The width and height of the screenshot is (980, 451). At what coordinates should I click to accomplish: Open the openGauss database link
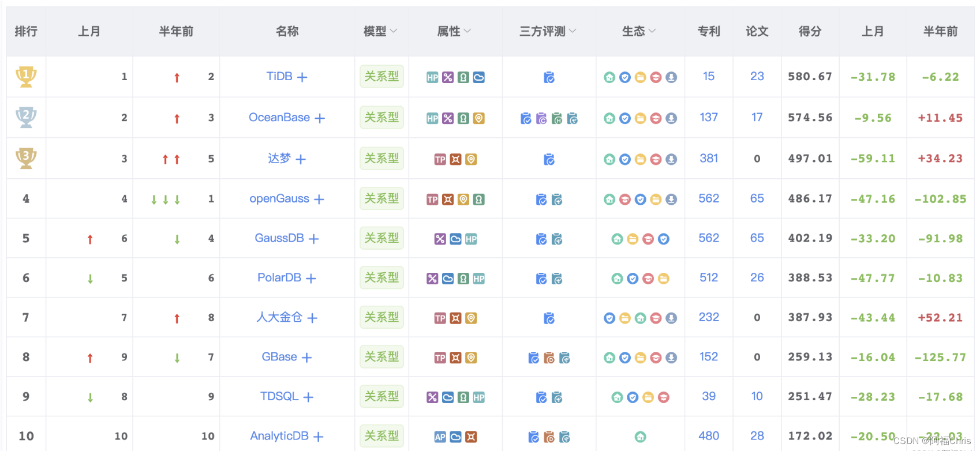279,199
